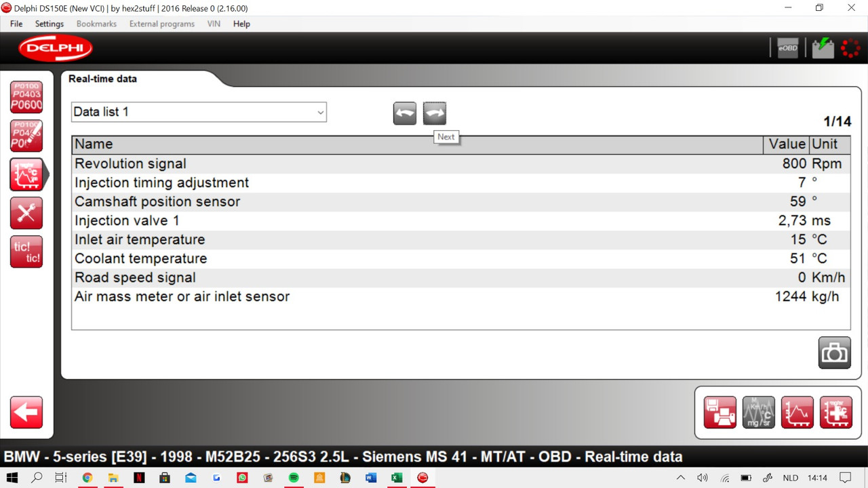868x488 pixels.
Task: Select the Injection timing adjustment row
Action: [x=461, y=182]
